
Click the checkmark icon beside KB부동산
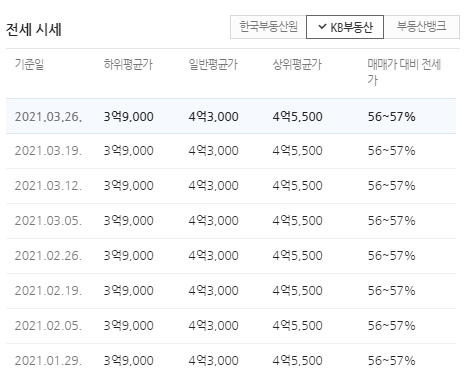[322, 27]
